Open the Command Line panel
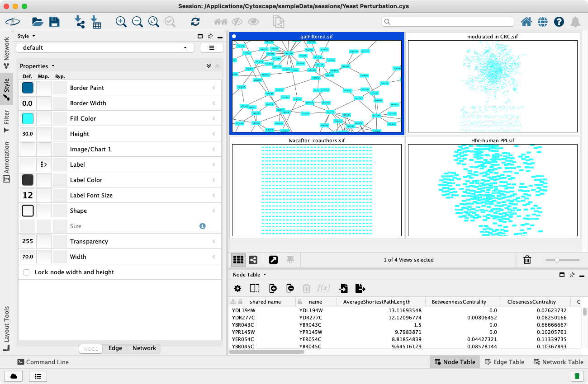Screen dimensions: 588x384 (43, 362)
